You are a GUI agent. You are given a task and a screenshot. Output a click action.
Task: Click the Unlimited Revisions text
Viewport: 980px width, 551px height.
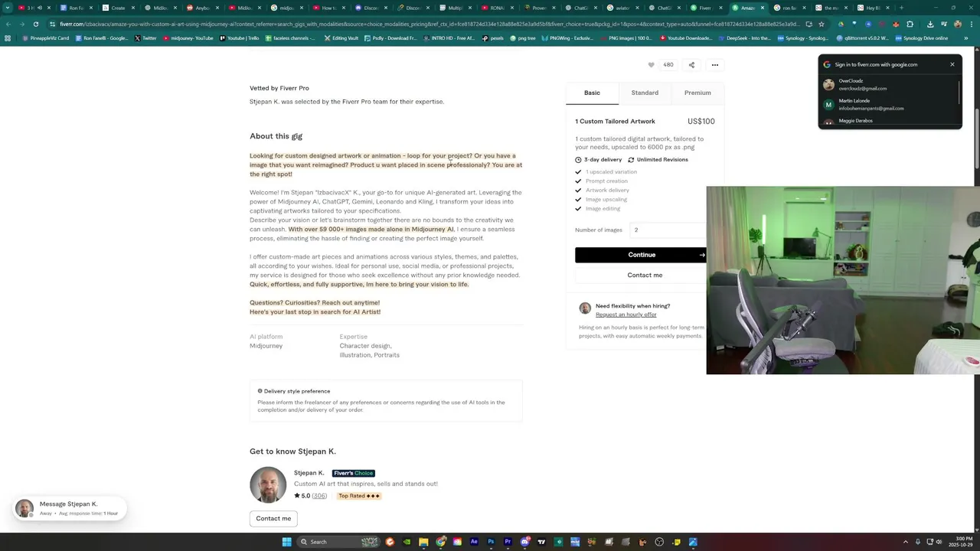click(662, 160)
